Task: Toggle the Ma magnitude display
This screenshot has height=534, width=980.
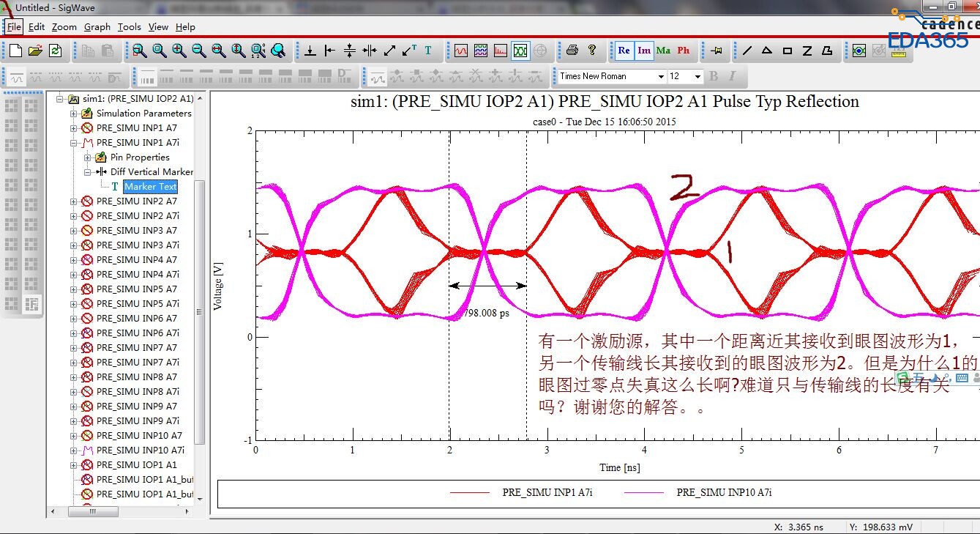Action: (664, 51)
